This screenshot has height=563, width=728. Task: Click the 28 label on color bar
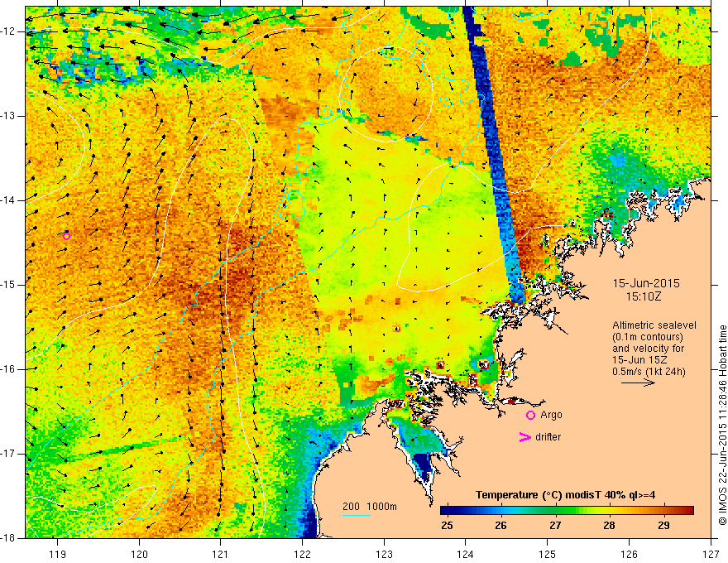[609, 526]
